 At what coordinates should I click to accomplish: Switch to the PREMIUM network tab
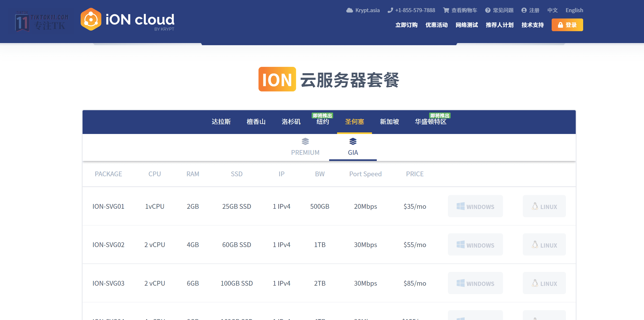[x=305, y=147]
